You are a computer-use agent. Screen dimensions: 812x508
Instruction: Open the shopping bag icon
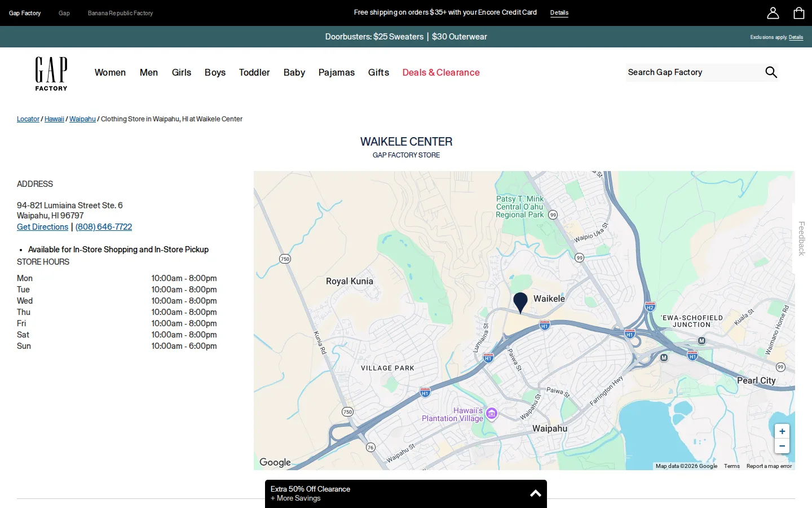tap(799, 13)
